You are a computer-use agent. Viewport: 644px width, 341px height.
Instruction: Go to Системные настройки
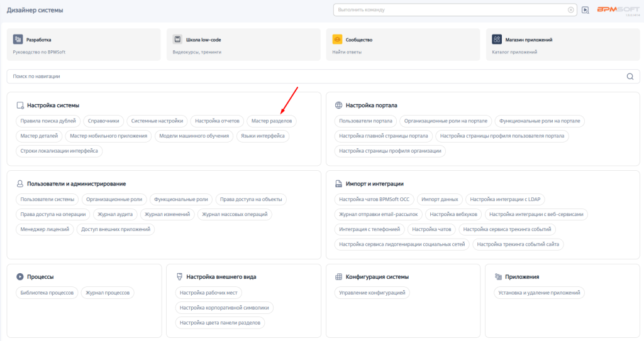pyautogui.click(x=157, y=121)
